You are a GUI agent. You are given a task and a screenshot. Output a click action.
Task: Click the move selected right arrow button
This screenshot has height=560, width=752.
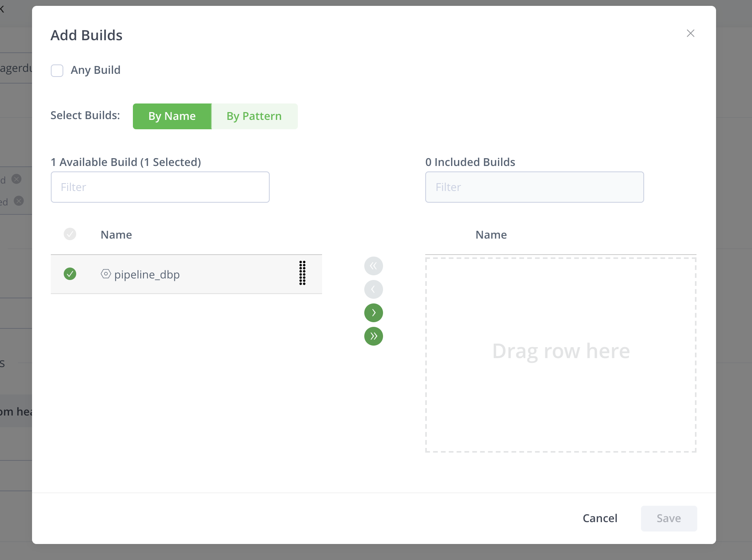click(x=373, y=313)
